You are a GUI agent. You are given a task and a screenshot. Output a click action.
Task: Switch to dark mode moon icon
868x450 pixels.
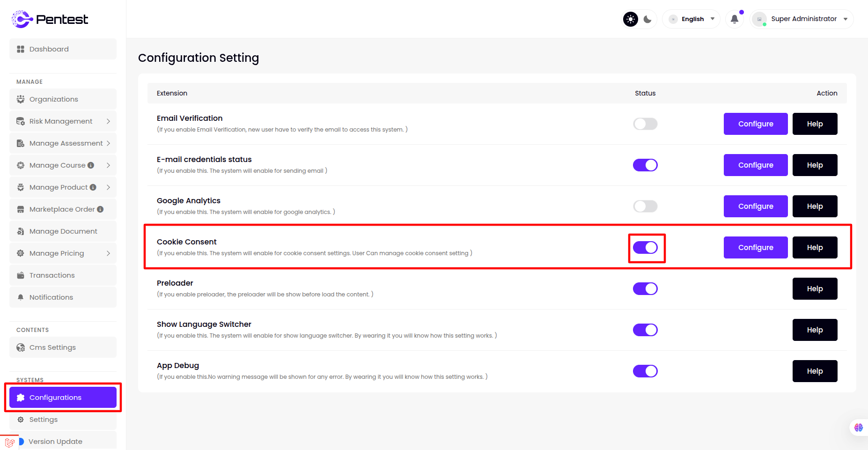coord(647,19)
